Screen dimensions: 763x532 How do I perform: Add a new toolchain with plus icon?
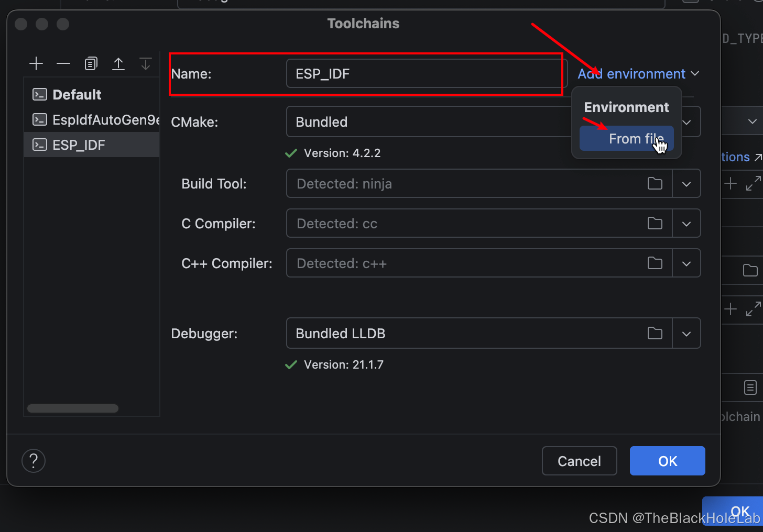click(x=36, y=64)
